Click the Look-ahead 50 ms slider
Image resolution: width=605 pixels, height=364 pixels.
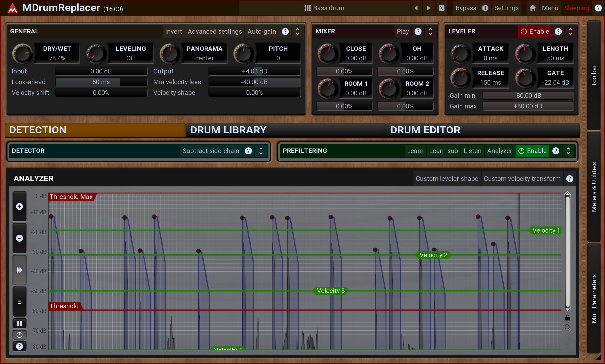click(101, 82)
